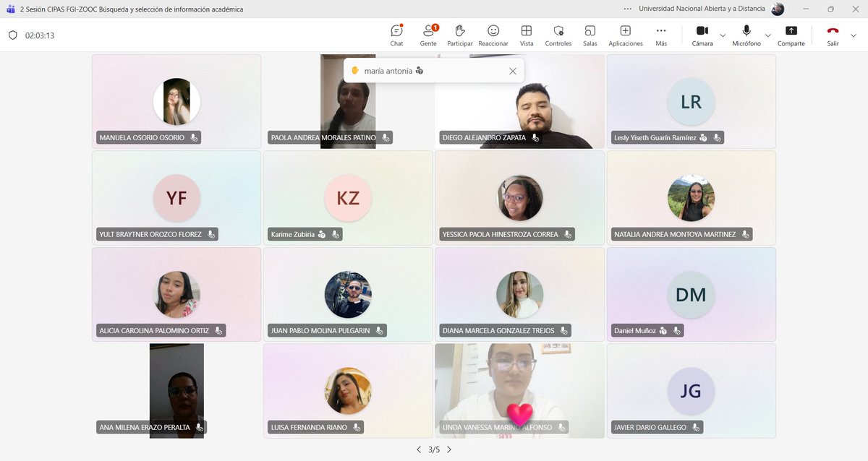Click the muted mic icon of Daniel Muñoz
Image resolution: width=868 pixels, height=461 pixels.
point(676,330)
